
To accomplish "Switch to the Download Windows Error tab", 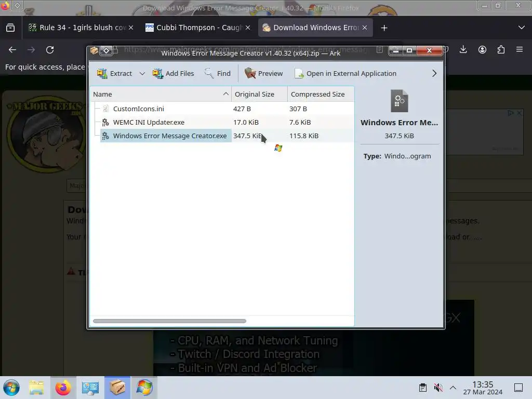I will [315, 28].
